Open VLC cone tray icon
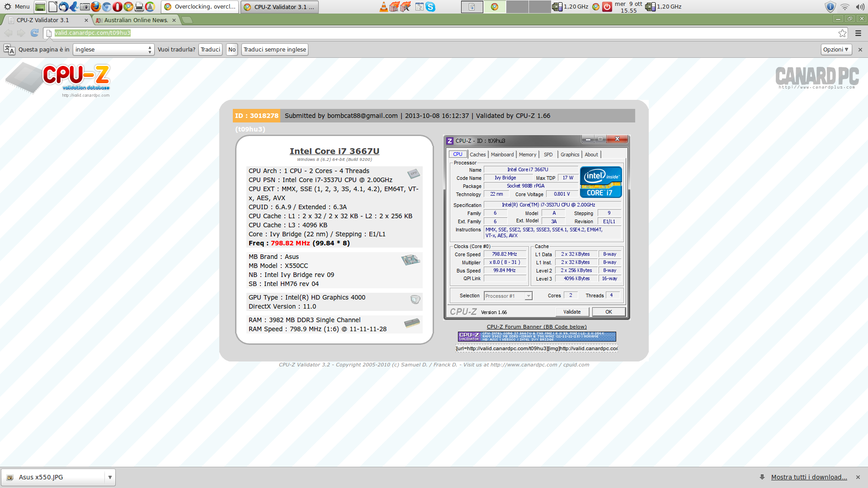This screenshot has width=868, height=488. point(383,7)
